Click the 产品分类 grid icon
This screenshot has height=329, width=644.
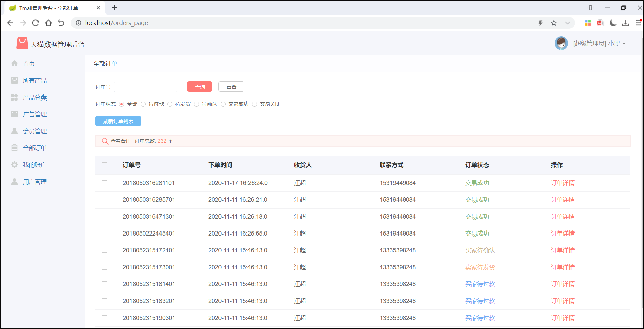14,97
